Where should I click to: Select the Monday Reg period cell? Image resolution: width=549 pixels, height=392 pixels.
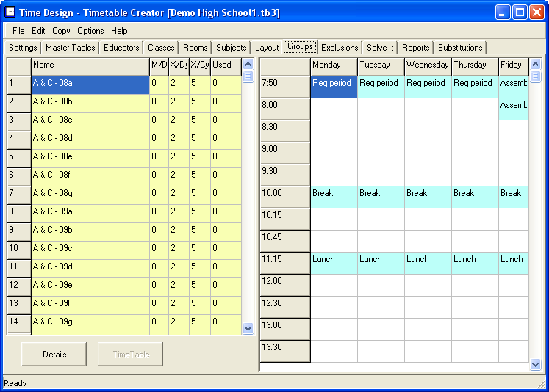coord(334,87)
